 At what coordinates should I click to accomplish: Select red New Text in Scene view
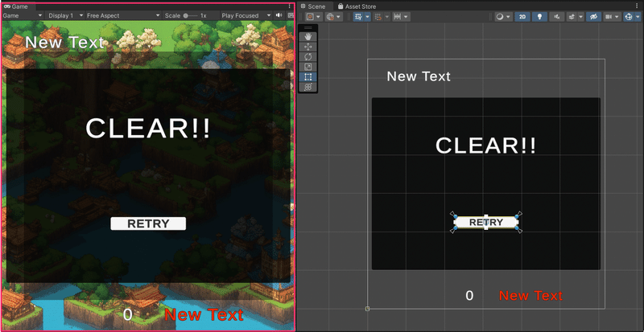[530, 296]
